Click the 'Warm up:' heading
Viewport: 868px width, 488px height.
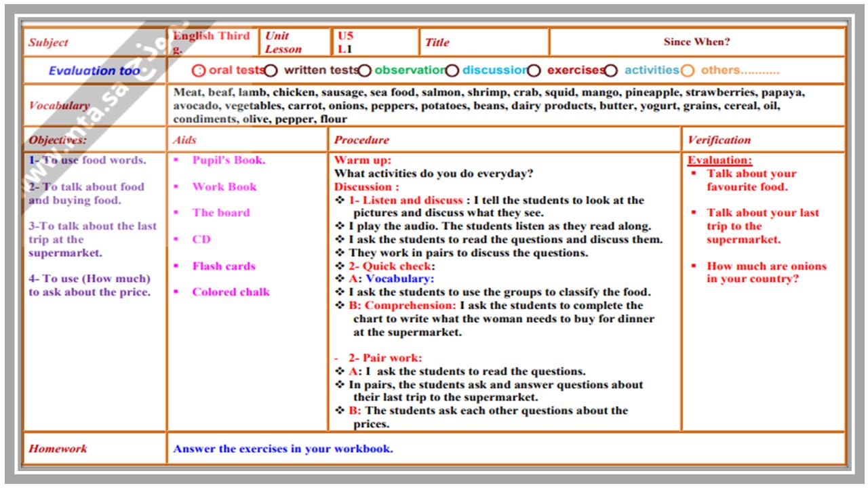pos(363,161)
